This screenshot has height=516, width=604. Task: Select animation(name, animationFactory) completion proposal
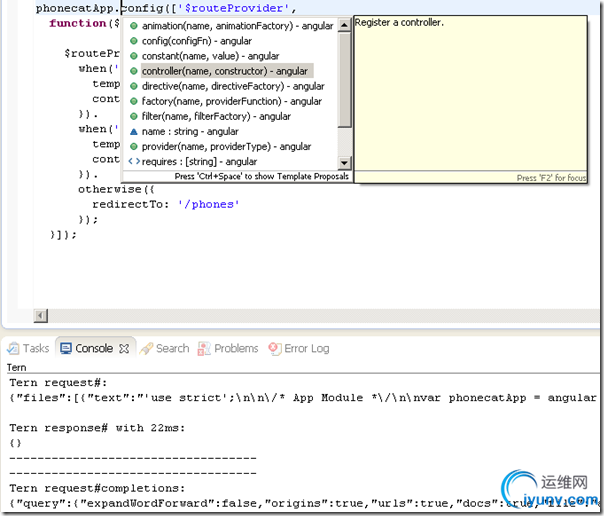tap(237, 26)
